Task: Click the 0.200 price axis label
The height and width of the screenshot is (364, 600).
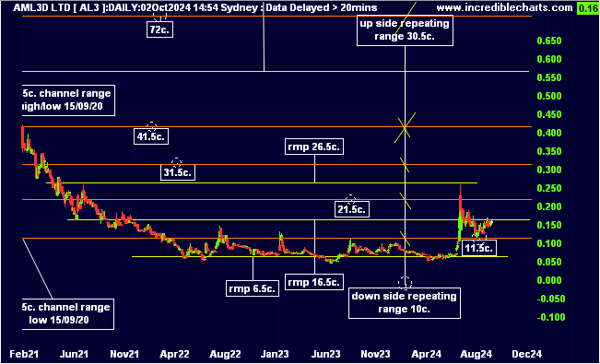Action: point(549,206)
